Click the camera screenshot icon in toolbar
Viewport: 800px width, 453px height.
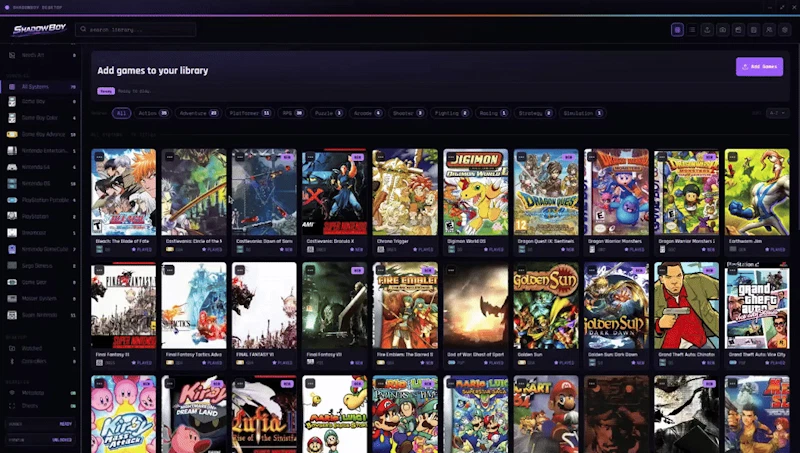click(723, 30)
